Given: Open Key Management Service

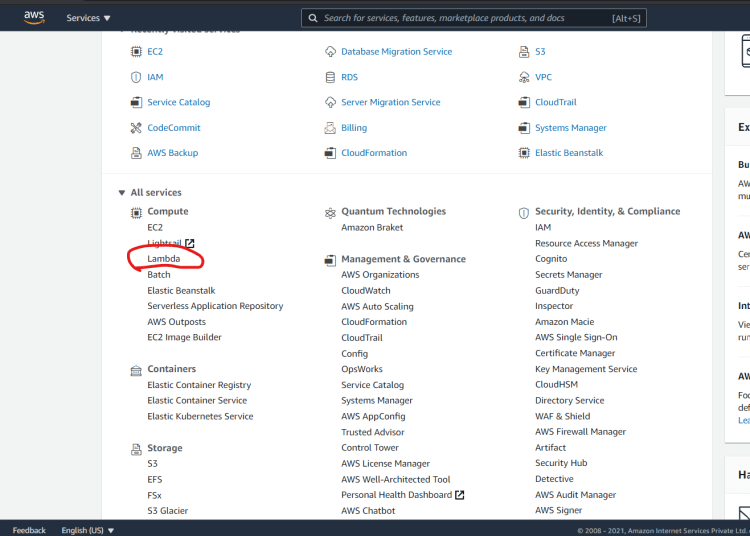Looking at the screenshot, I should coord(586,369).
